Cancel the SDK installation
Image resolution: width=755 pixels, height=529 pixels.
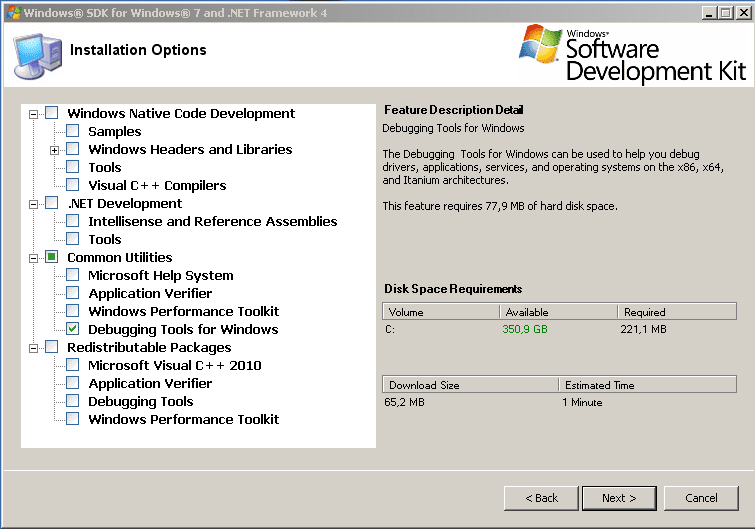[x=701, y=497]
